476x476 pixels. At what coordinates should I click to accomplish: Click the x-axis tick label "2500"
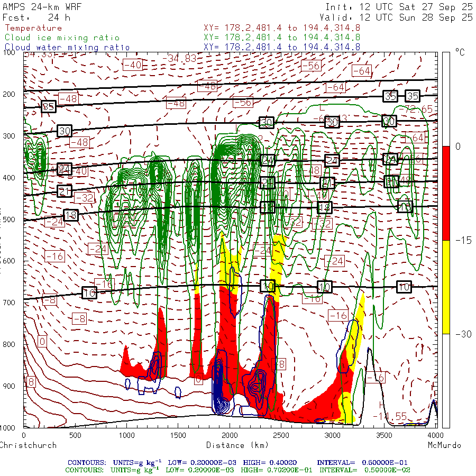pos(281,435)
